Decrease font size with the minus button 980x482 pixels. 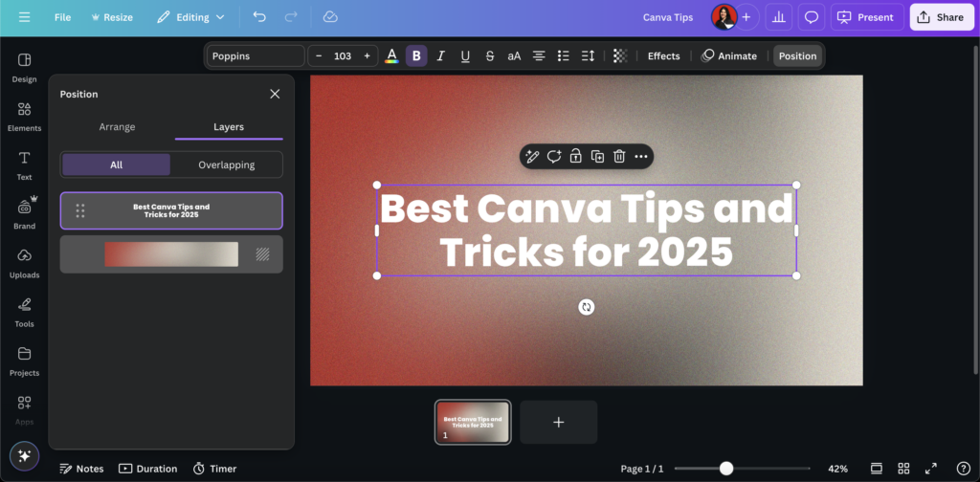click(x=319, y=56)
